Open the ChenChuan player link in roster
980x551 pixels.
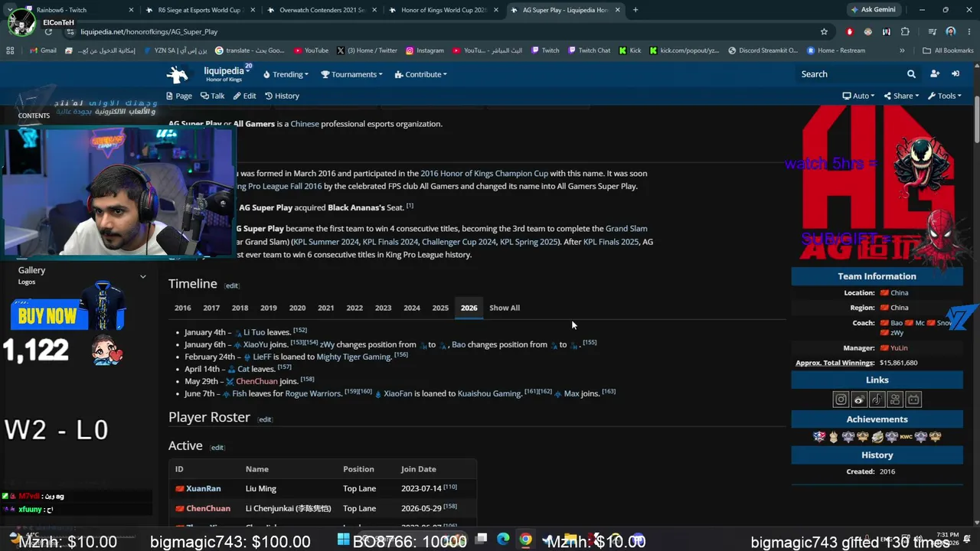[x=208, y=508]
